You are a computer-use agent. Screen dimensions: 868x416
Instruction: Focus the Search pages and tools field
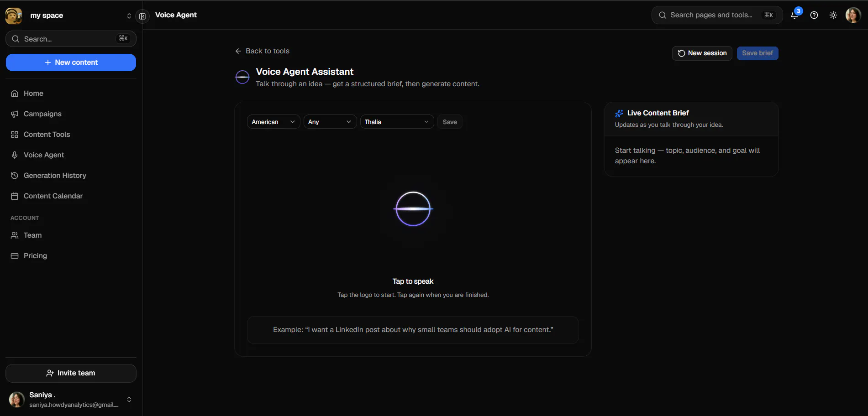click(717, 15)
